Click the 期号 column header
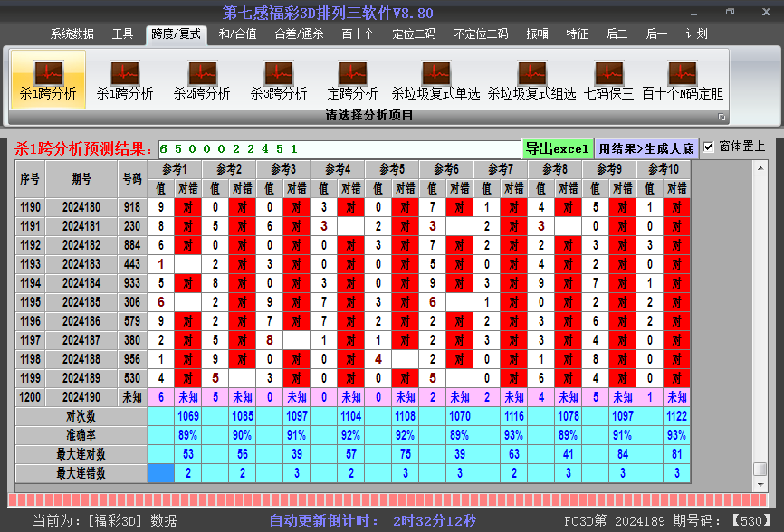The width and height of the screenshot is (784, 532). (x=81, y=179)
